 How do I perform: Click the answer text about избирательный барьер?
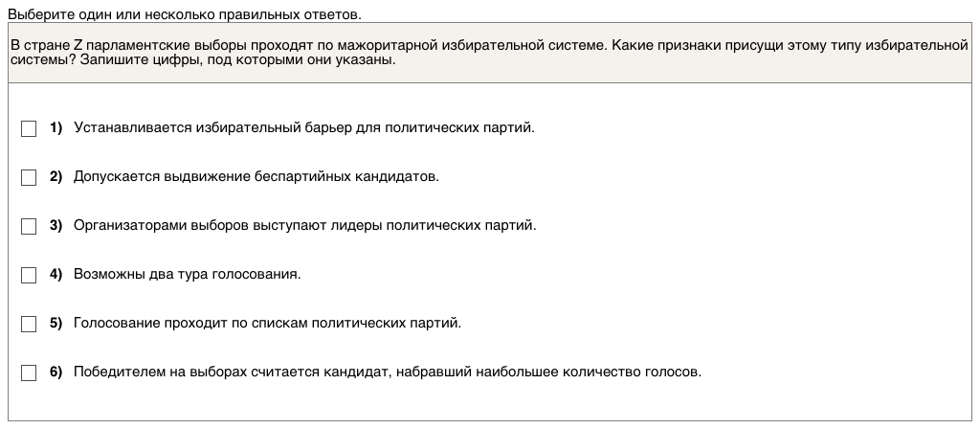tap(303, 127)
